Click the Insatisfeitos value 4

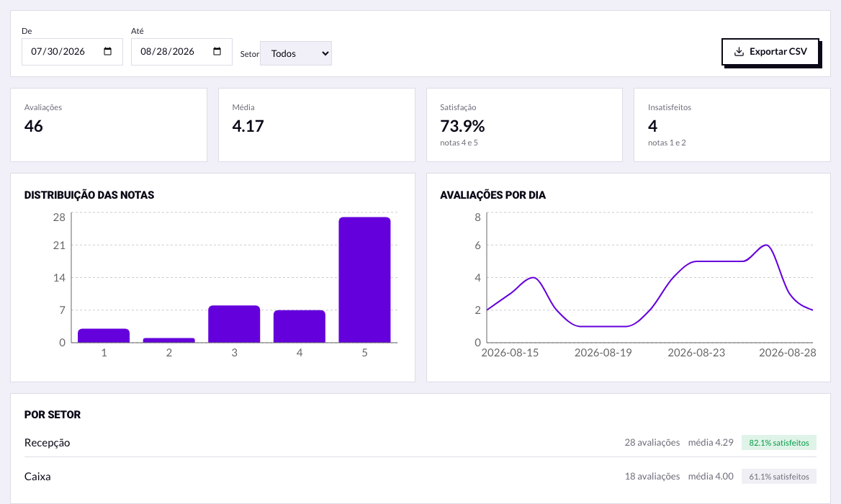tap(653, 126)
